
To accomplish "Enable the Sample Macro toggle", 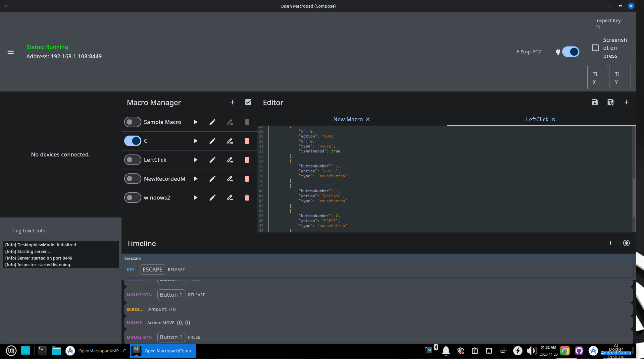I will tap(133, 122).
